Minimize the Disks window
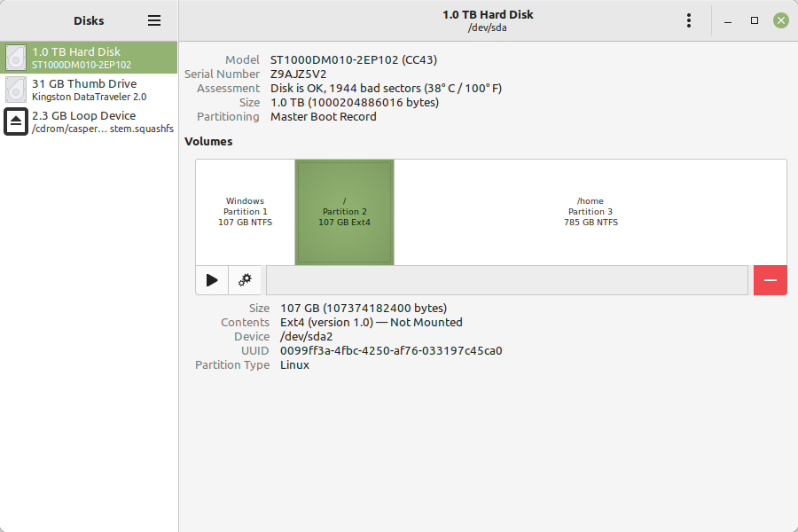The image size is (798, 532). click(x=728, y=21)
